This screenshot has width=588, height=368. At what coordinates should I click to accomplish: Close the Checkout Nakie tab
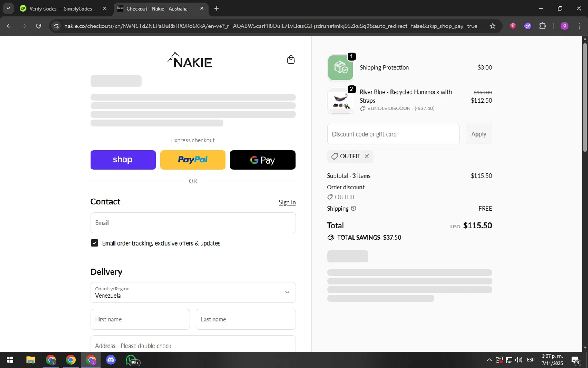(202, 8)
